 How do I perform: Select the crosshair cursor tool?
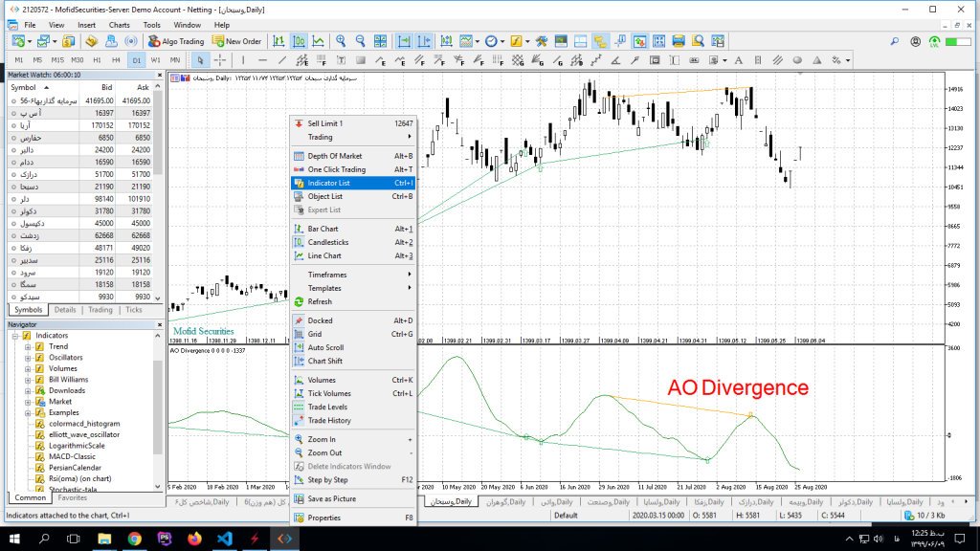tap(220, 60)
